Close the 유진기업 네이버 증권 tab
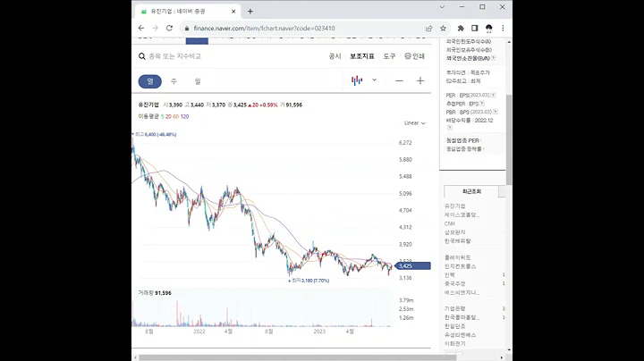Image resolution: width=644 pixels, height=361 pixels. click(x=233, y=12)
